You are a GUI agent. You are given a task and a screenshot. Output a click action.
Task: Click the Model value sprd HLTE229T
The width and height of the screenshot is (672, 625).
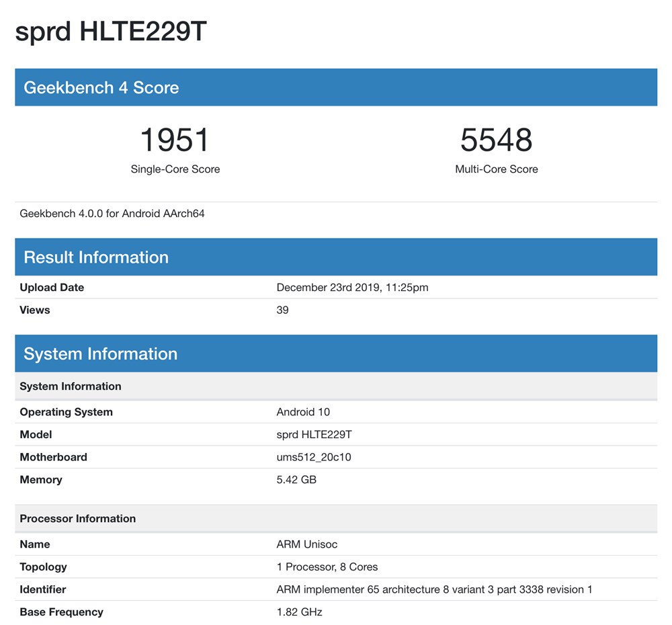314,435
